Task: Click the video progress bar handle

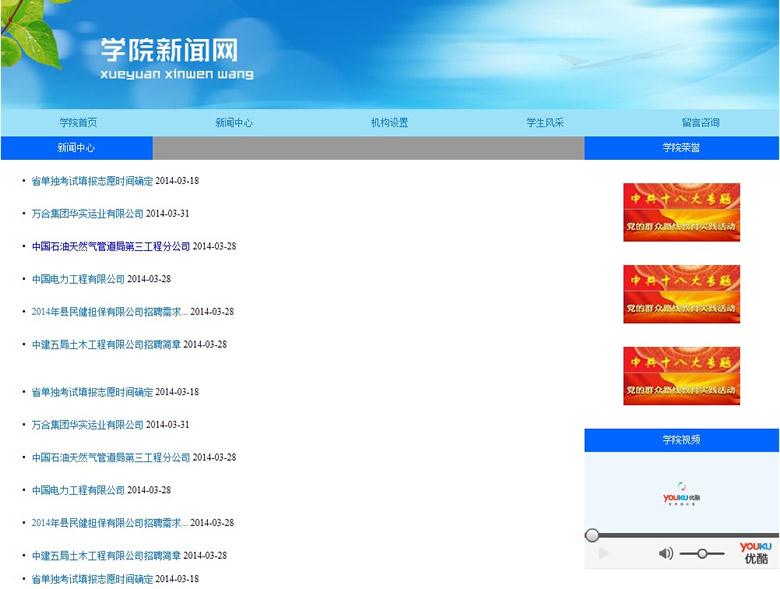Action: pos(592,535)
